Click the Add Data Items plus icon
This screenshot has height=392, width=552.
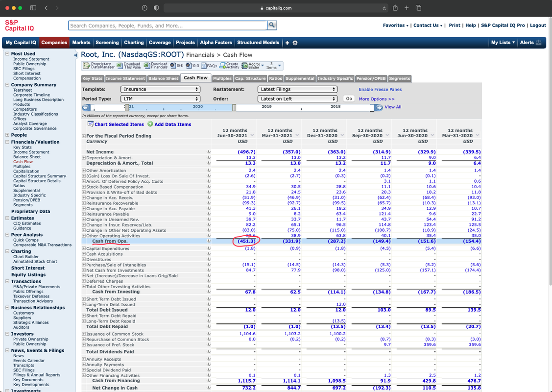[150, 124]
